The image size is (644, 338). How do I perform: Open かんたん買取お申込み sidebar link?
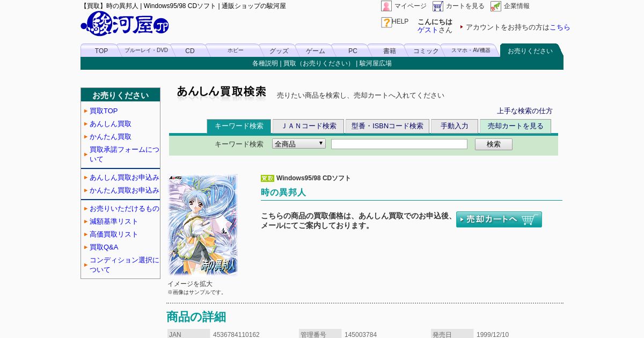[x=125, y=190]
